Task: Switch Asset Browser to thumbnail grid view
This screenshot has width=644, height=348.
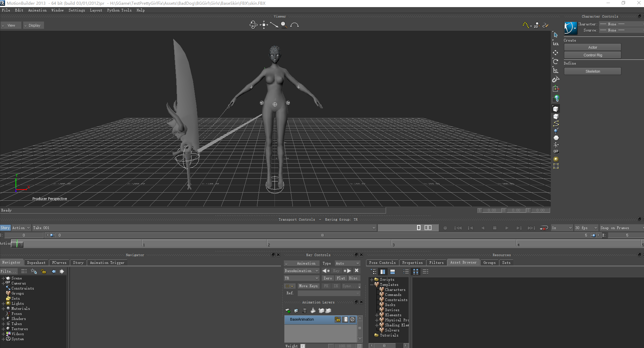Action: 416,272
